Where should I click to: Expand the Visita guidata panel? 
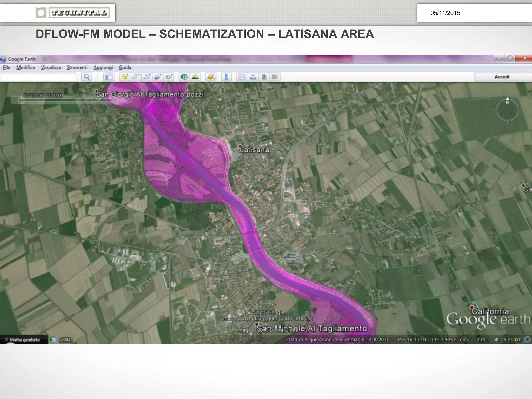click(24, 340)
